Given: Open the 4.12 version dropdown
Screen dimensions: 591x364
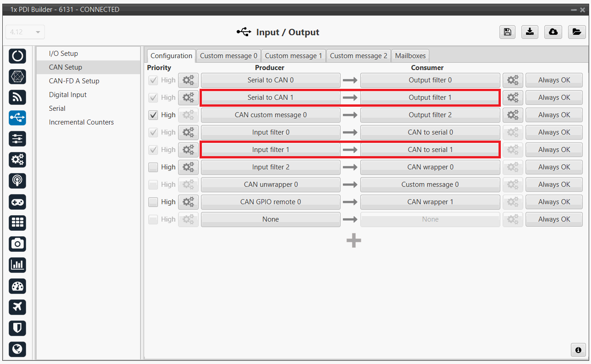Looking at the screenshot, I should point(25,33).
